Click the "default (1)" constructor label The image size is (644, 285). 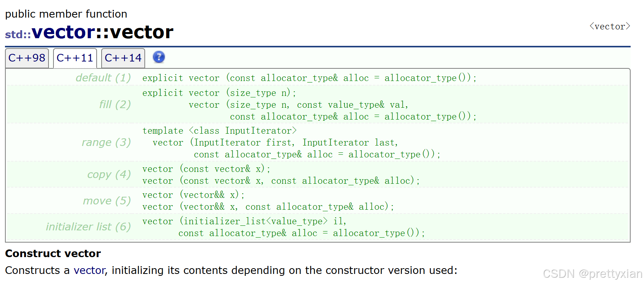click(103, 78)
